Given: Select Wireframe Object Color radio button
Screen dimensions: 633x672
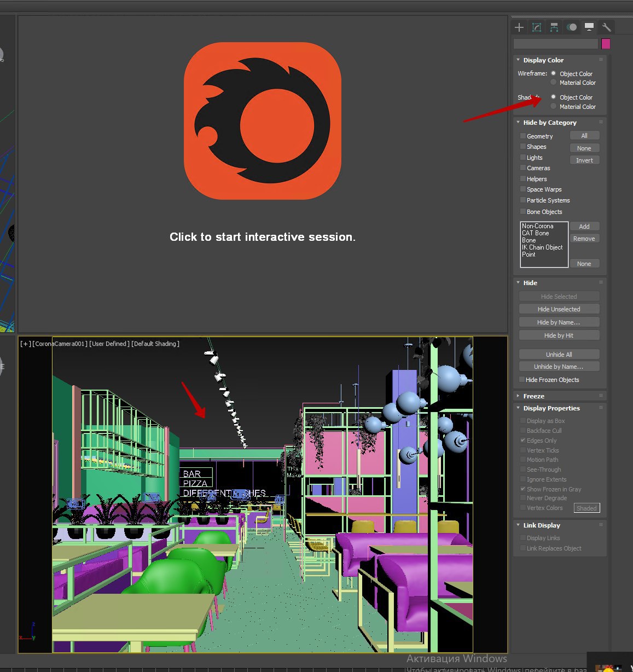Looking at the screenshot, I should click(x=554, y=73).
